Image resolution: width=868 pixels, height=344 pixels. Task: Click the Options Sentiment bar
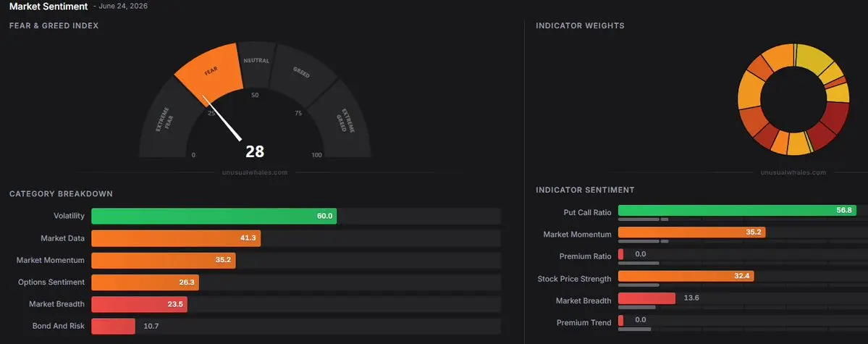145,282
